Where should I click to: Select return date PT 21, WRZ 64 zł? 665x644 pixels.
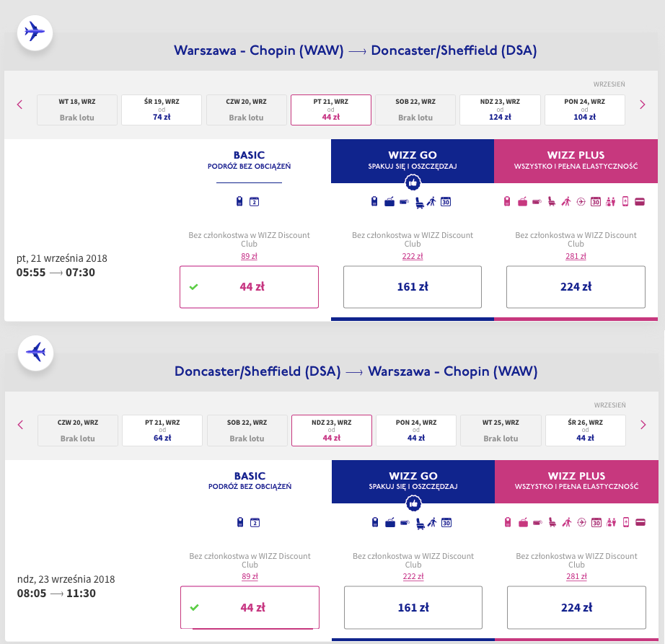coord(162,431)
